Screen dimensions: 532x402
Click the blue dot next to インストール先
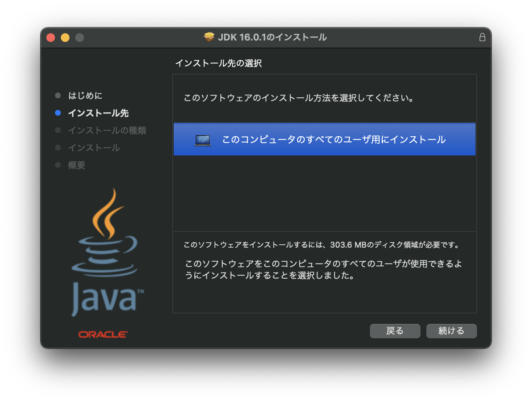(58, 113)
